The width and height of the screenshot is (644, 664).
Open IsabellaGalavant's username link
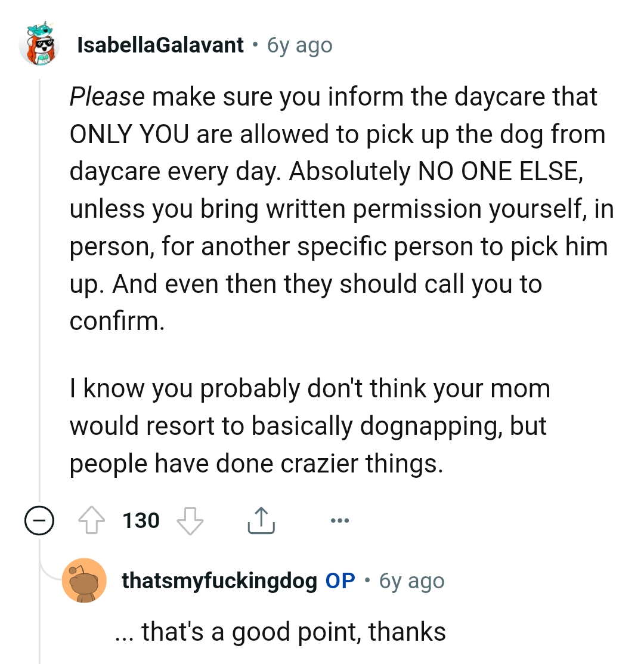[160, 45]
